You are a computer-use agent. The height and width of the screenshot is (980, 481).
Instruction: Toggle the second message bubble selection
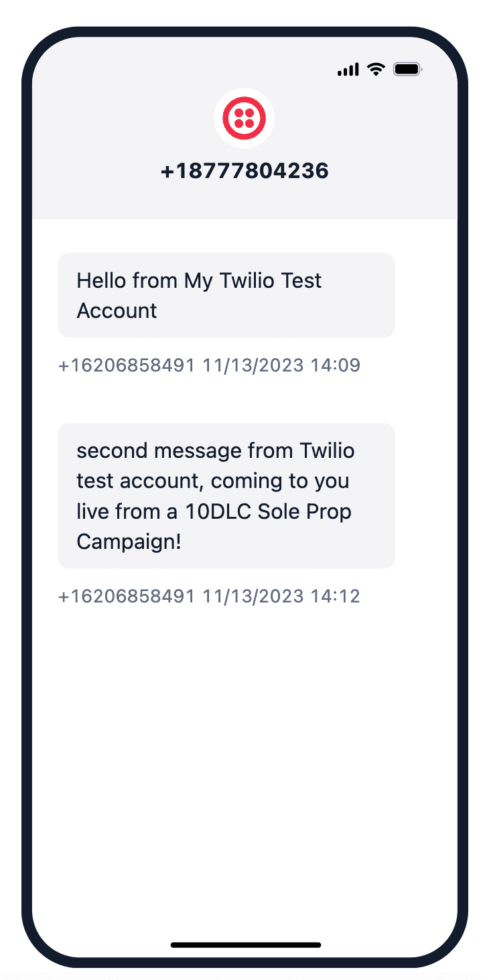point(226,495)
